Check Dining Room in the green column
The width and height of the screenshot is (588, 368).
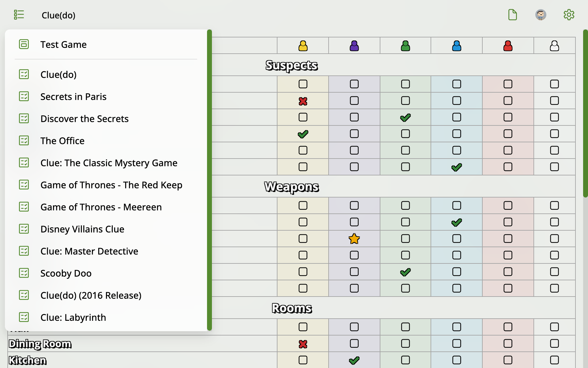click(x=405, y=343)
